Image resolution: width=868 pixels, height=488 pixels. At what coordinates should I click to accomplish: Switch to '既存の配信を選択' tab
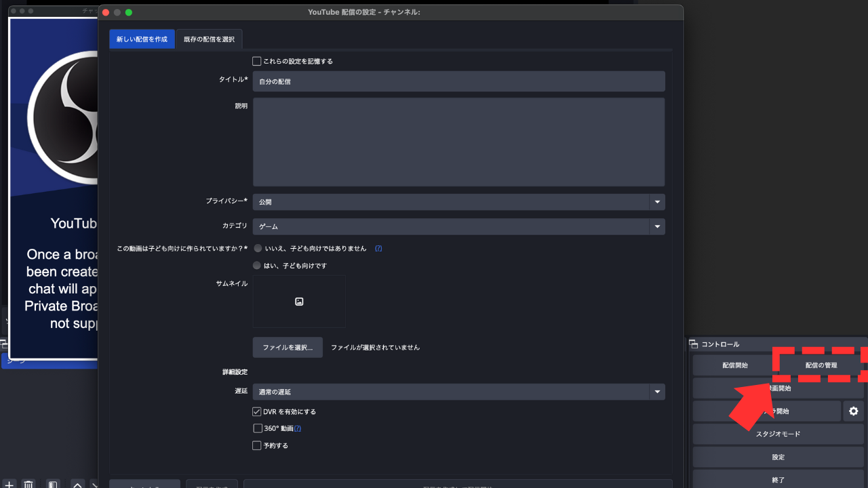(x=209, y=39)
